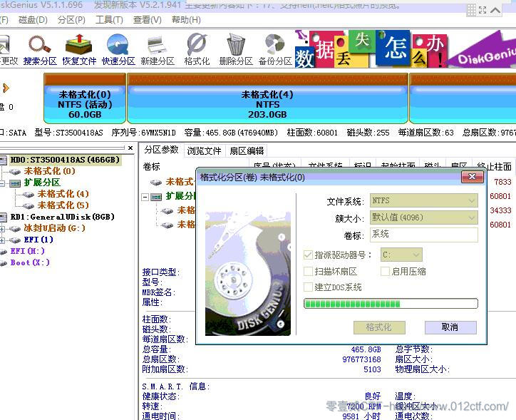Open the 搜索分区 search partition tool
Viewport: 516px width, 420px height.
(40, 50)
